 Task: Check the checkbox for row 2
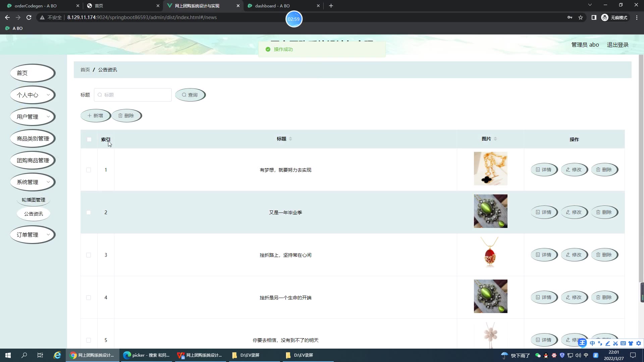(89, 213)
